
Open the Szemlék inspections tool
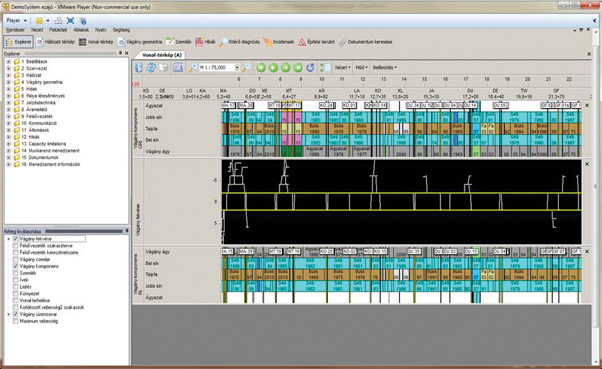178,42
